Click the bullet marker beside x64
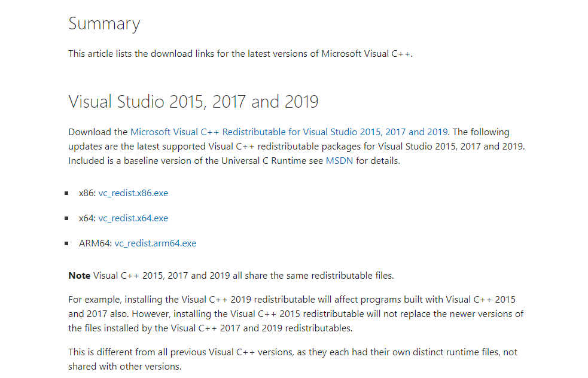Screen dimensions: 588x378 click(x=66, y=218)
